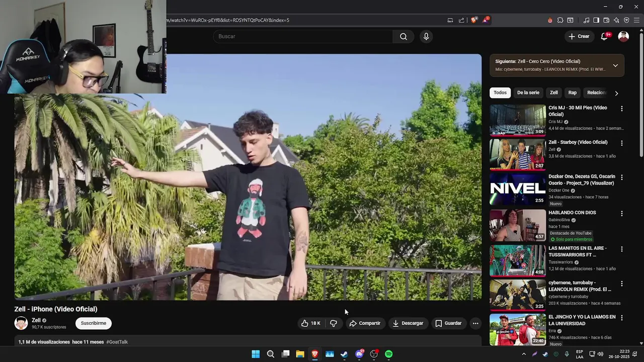Open HABLANDO CON DIOS thumbnail
644x362 pixels.
[x=518, y=225]
